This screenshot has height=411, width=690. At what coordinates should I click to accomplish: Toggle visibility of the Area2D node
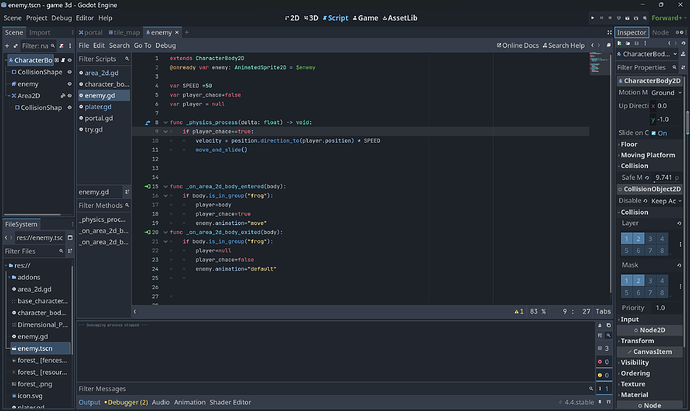point(70,95)
